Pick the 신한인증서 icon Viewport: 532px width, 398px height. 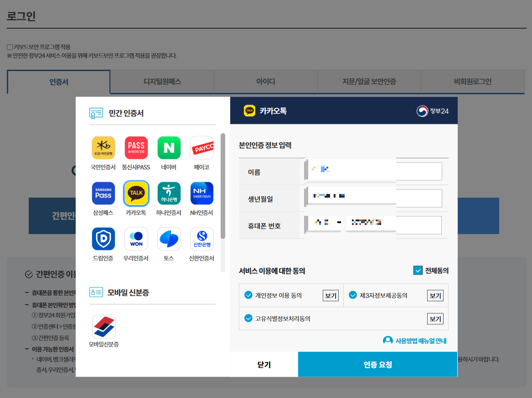click(202, 239)
